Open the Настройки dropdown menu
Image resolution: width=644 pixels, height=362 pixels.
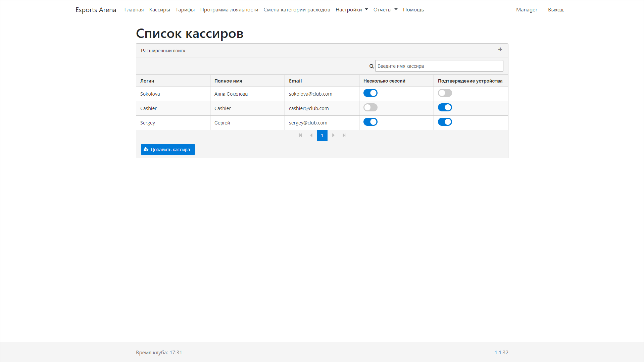tap(352, 10)
